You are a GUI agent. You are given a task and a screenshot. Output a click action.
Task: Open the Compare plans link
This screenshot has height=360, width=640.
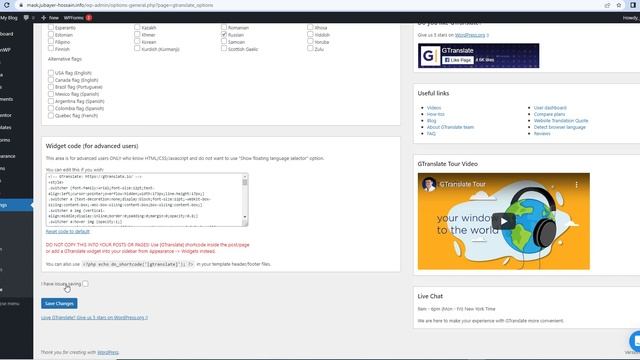pos(549,114)
